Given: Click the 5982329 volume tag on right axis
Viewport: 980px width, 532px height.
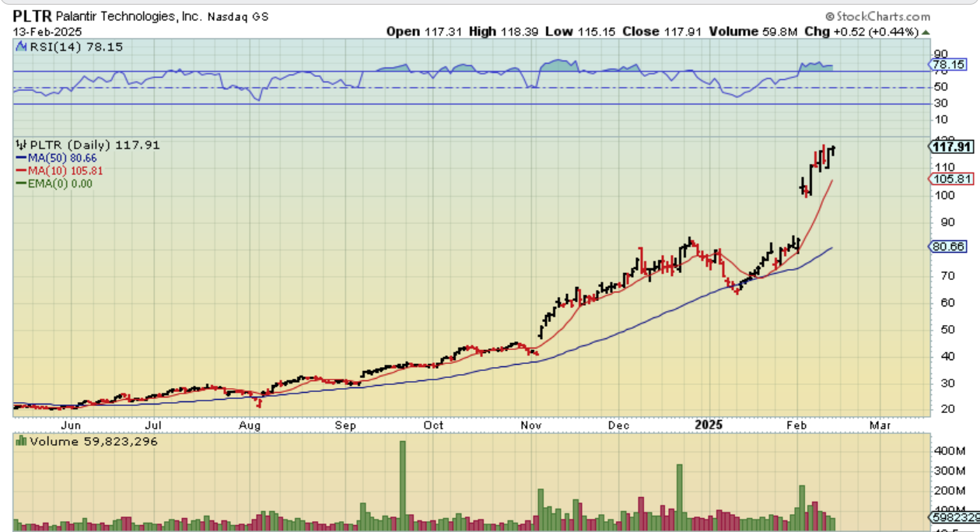Looking at the screenshot, I should click(x=953, y=517).
